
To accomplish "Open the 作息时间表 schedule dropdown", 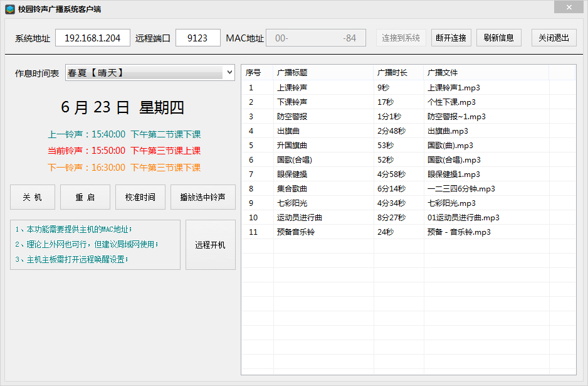I will point(229,72).
